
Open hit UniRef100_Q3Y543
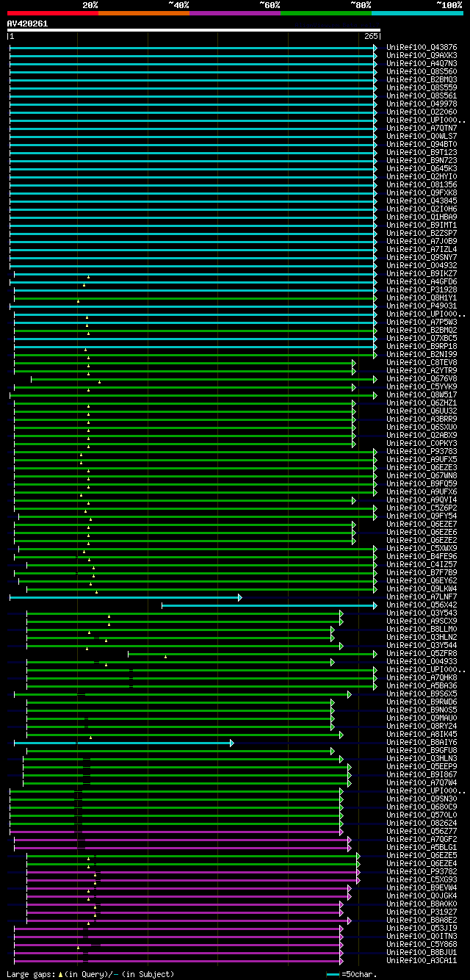422,613
